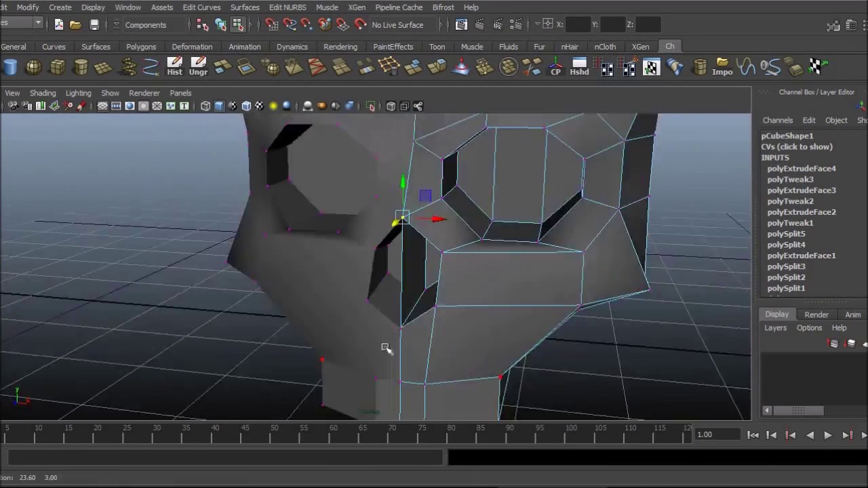Create a polygon sphere from the shelf
The image size is (868, 488).
(33, 67)
